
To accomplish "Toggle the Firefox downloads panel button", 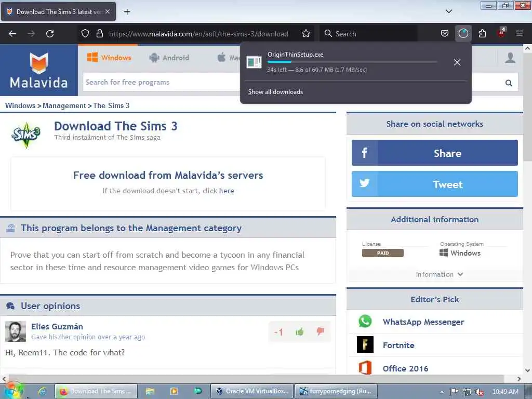I will [463, 34].
